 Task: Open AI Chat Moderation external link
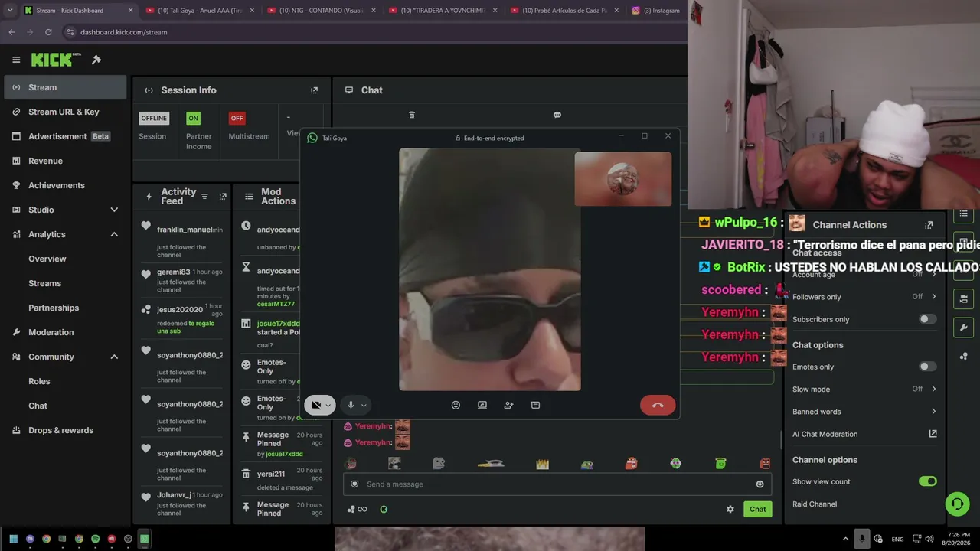[933, 434]
